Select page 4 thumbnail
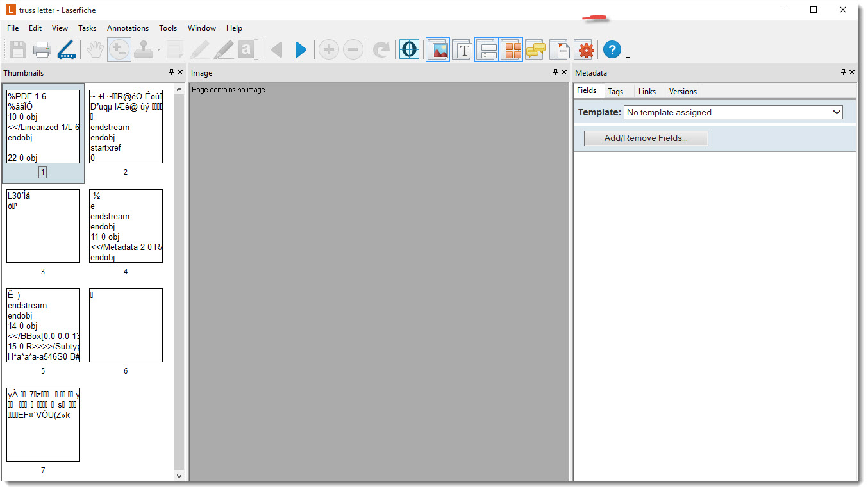Image resolution: width=868 pixels, height=491 pixels. pos(126,226)
